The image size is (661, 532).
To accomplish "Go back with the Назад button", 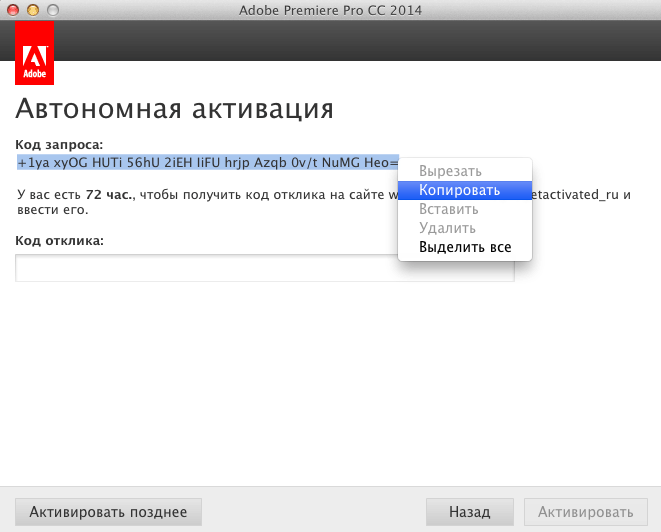I will pyautogui.click(x=470, y=512).
